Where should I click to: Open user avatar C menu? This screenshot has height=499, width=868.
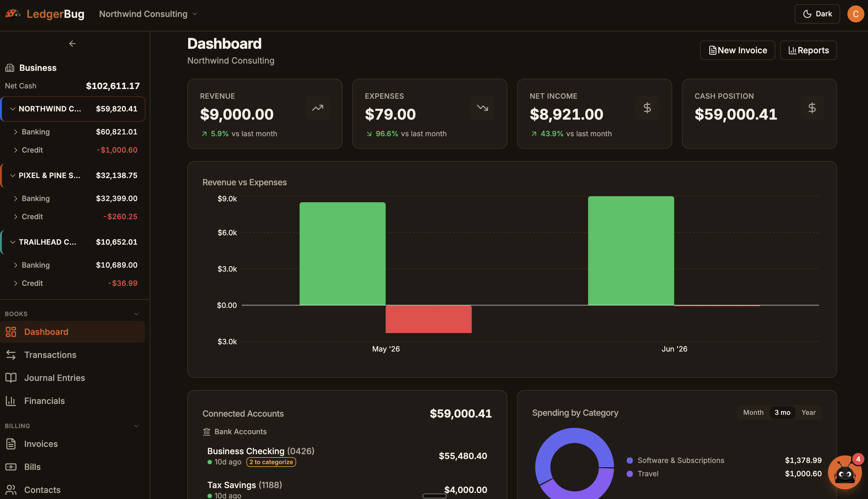(x=856, y=14)
